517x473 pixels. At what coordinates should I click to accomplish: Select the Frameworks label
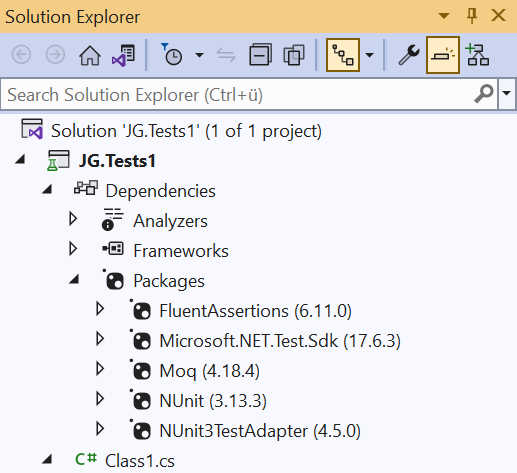(x=181, y=251)
